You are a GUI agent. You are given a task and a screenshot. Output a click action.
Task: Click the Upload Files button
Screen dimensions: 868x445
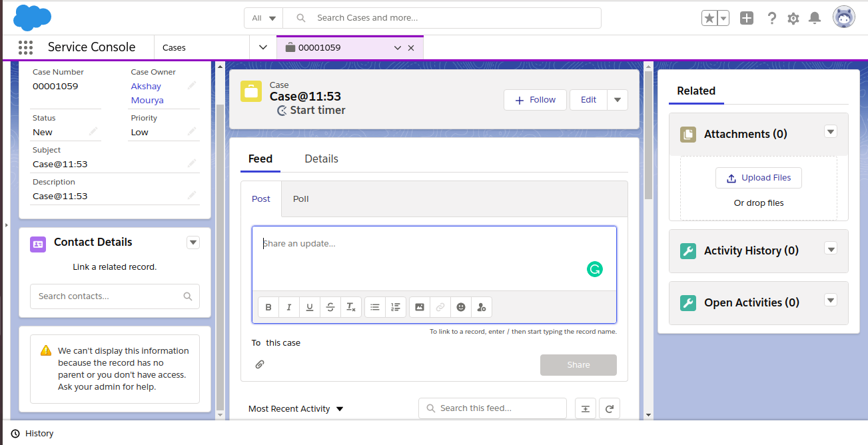[759, 178]
